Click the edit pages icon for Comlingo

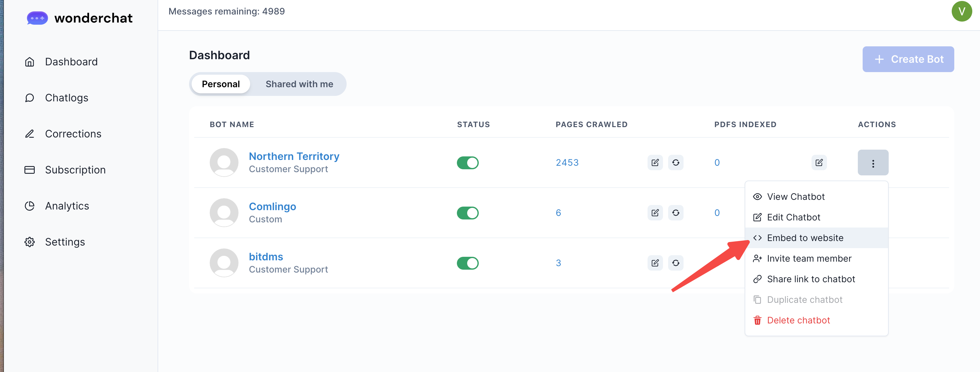pyautogui.click(x=655, y=213)
